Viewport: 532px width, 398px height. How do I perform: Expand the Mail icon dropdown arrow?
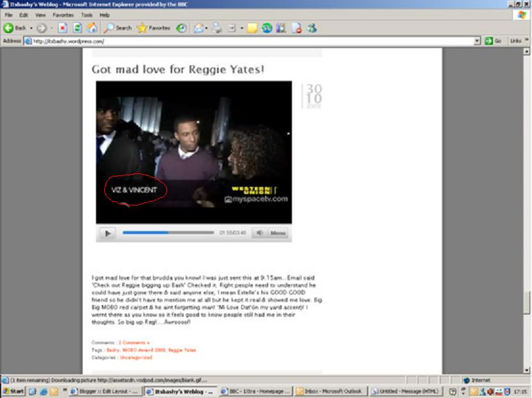(x=207, y=28)
